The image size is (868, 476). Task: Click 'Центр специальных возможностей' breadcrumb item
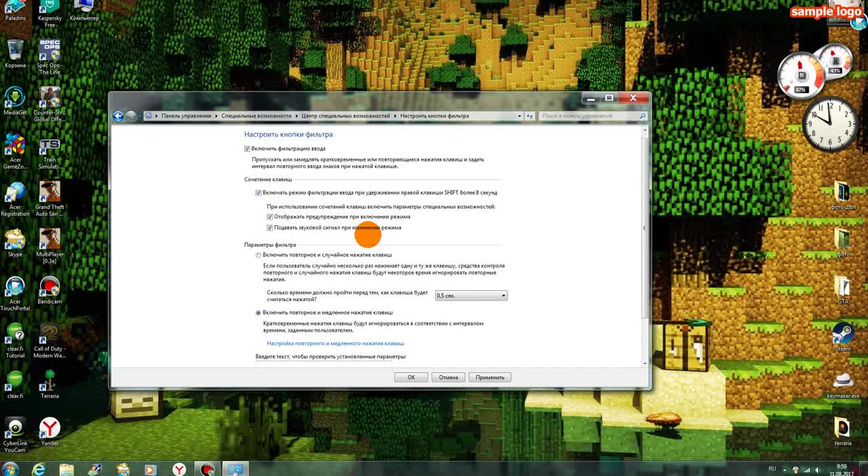click(346, 116)
